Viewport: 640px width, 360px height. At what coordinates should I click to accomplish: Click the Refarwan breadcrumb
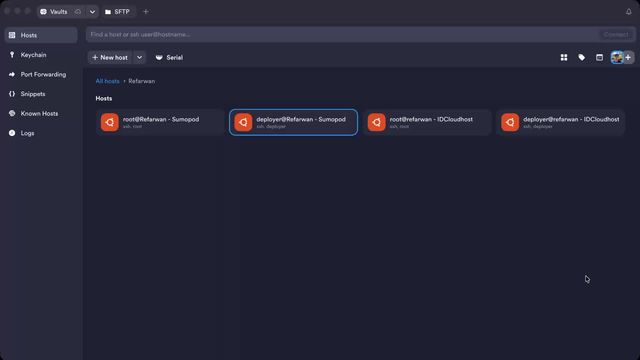(142, 81)
